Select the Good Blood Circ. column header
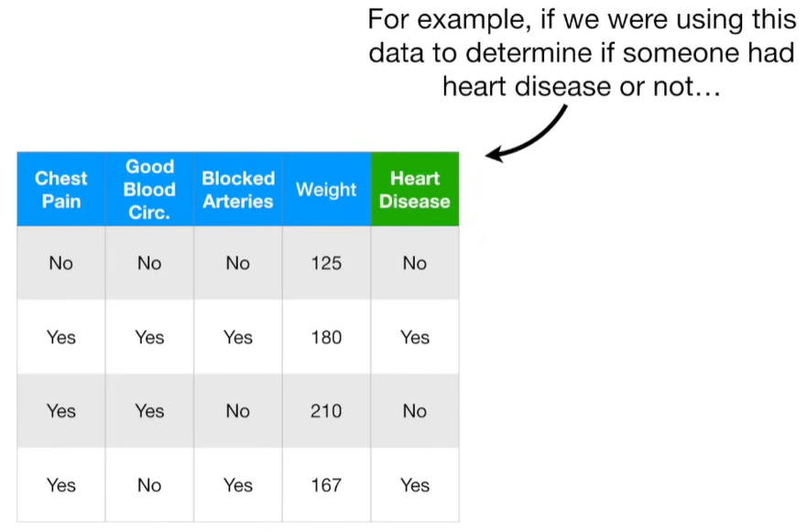Viewport: 807px width, 532px height. pos(149,190)
